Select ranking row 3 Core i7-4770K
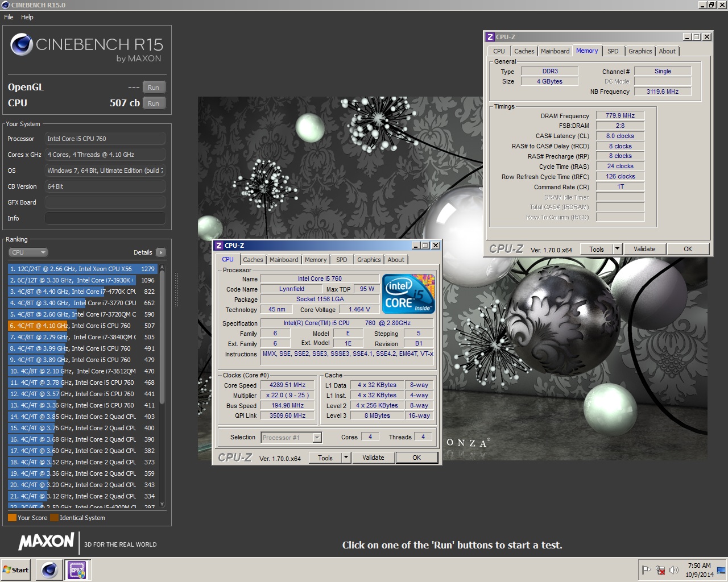Screen dimensions: 728x582 (x=82, y=292)
